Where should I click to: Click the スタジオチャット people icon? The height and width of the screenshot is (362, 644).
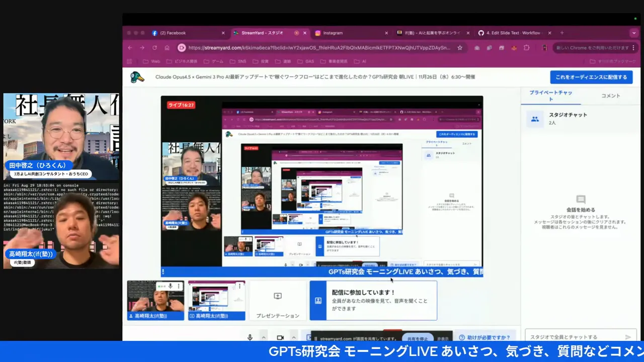coord(535,119)
